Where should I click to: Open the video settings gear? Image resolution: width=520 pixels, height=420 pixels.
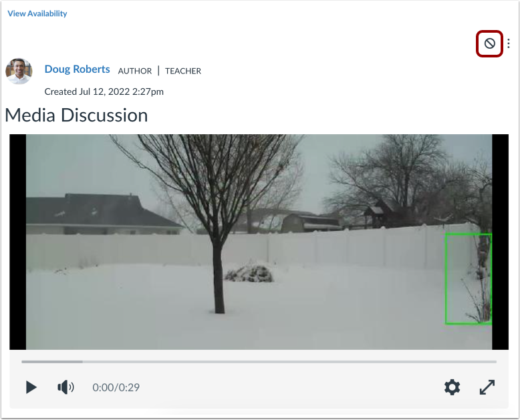tap(452, 387)
